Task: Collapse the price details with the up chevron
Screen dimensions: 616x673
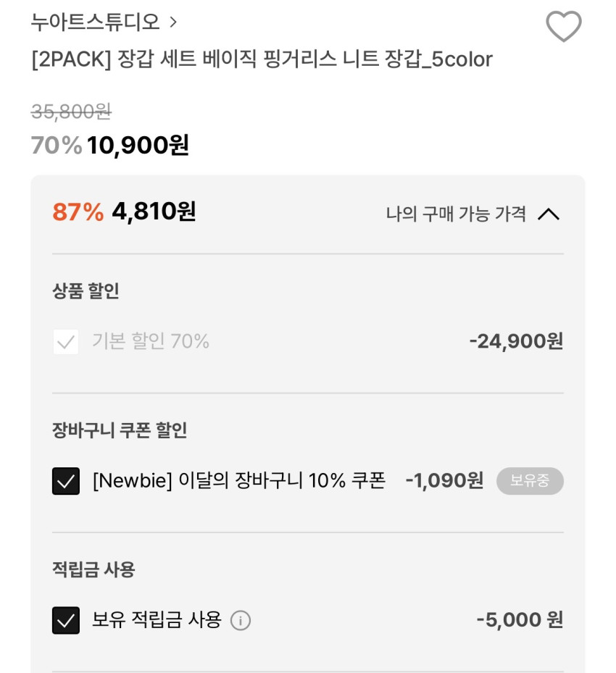Action: point(549,214)
